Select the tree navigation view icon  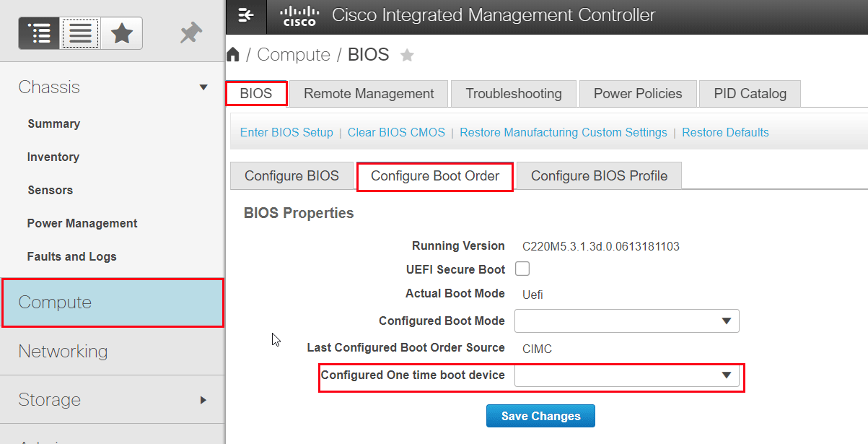pos(39,33)
